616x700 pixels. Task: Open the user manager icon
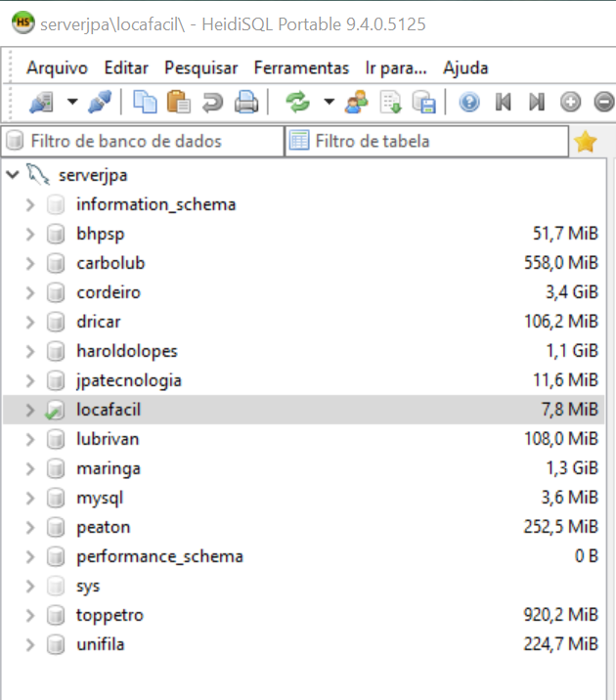click(356, 103)
